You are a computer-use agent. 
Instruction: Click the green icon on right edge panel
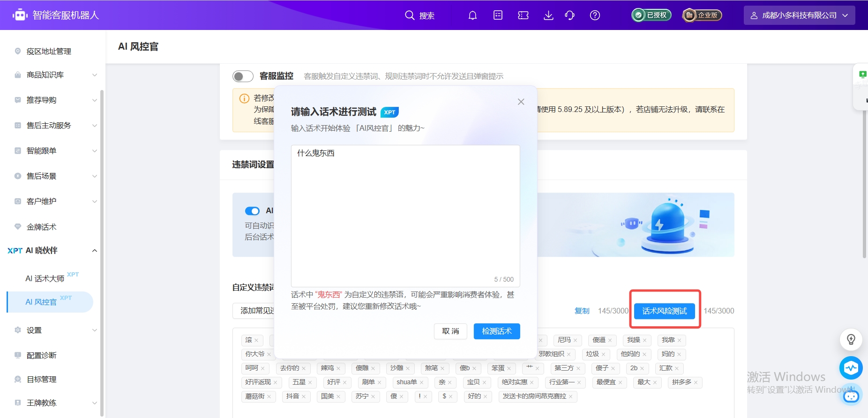coord(863,75)
